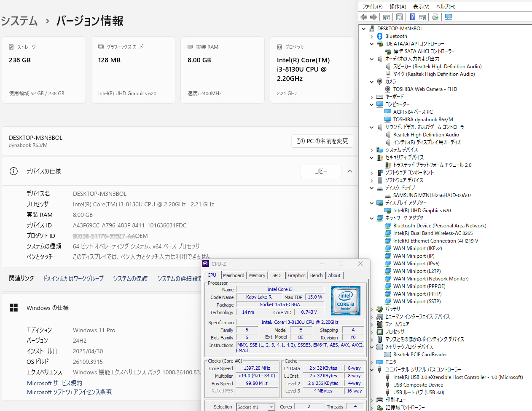Collapse the ネットワーク アダプター tree node

click(372, 218)
